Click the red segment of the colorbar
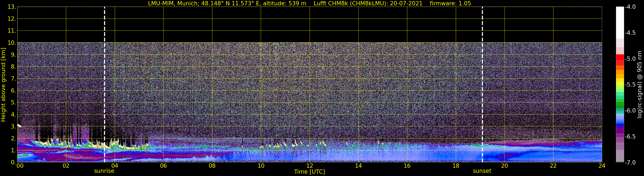This screenshot has height=176, width=644. tap(620, 57)
